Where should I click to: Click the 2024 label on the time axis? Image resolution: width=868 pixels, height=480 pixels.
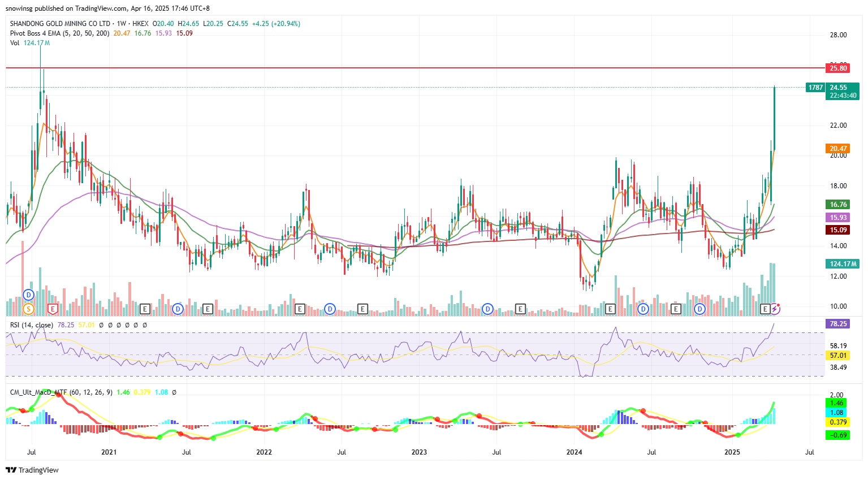coord(574,452)
